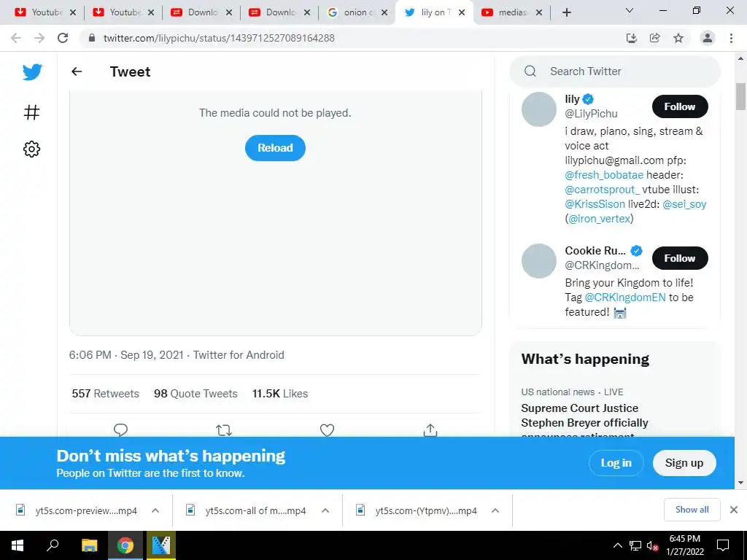The width and height of the screenshot is (747, 560).
Task: Close the lily on Twitter tab
Action: (x=462, y=12)
